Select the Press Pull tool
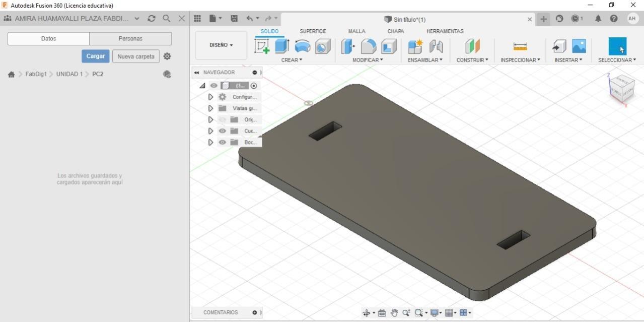The height and width of the screenshot is (322, 644). pyautogui.click(x=348, y=46)
